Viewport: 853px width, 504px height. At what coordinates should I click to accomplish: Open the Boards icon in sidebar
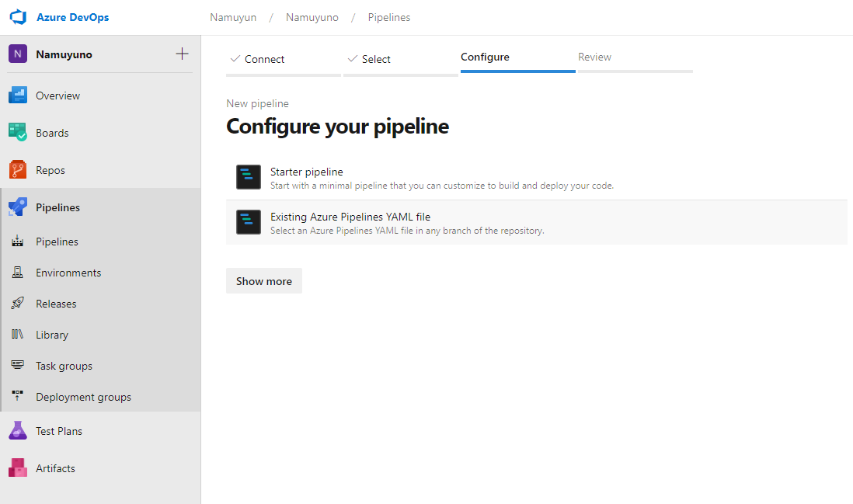point(18,133)
